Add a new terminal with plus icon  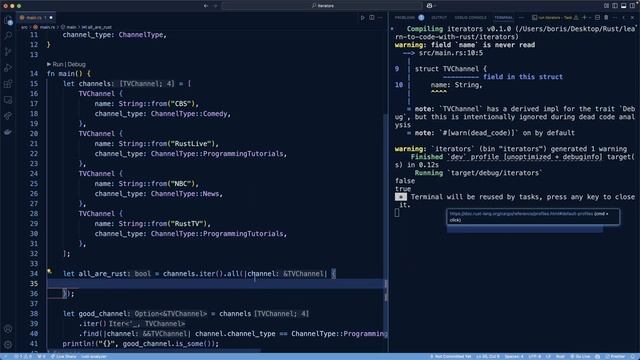[x=584, y=18]
